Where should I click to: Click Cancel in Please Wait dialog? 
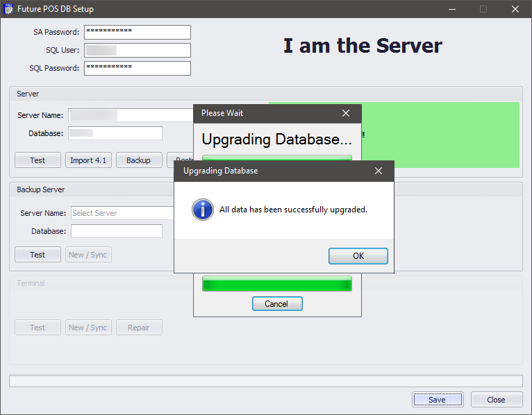tap(277, 303)
